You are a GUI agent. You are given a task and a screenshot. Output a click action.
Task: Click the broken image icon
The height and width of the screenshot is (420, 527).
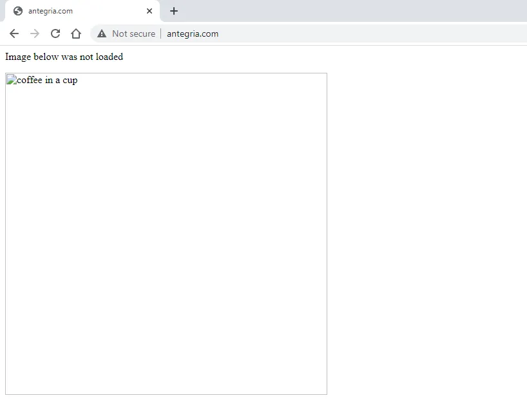click(x=12, y=80)
